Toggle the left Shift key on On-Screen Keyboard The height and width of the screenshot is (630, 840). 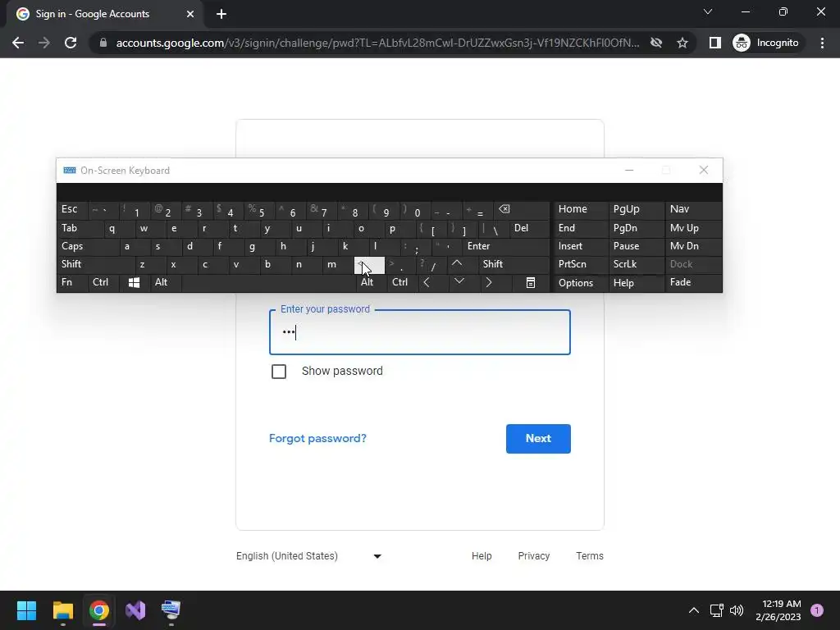click(x=95, y=264)
